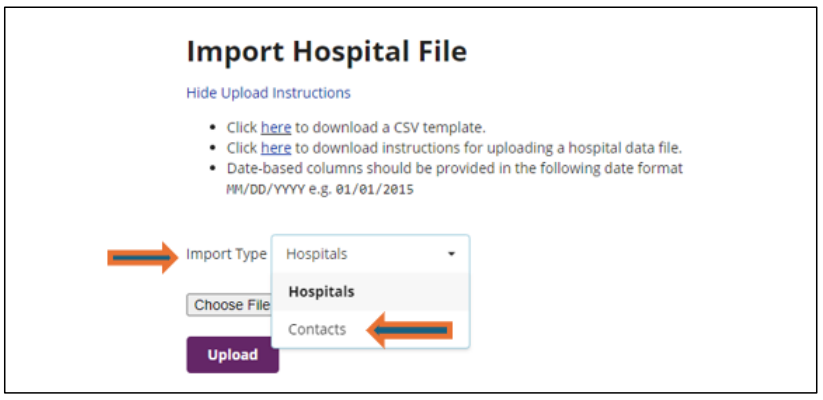Click the orange arrow pointing at Import Type

click(142, 256)
